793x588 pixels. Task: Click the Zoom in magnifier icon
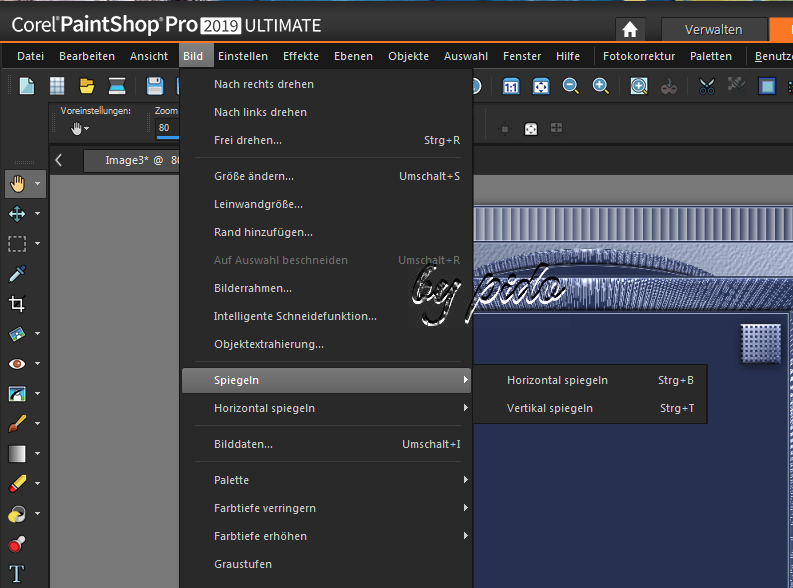coord(600,86)
